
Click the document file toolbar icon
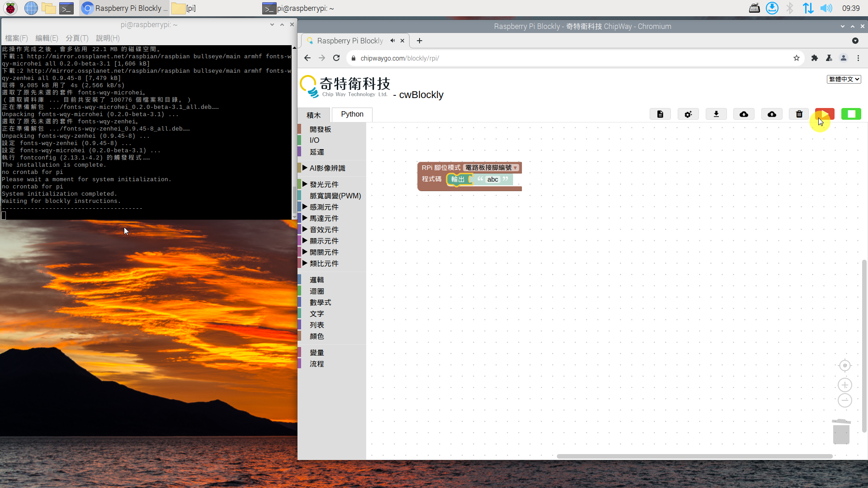click(660, 114)
